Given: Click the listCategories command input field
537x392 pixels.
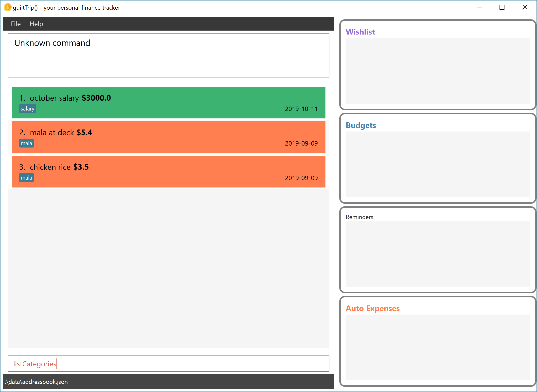Looking at the screenshot, I should point(168,364).
